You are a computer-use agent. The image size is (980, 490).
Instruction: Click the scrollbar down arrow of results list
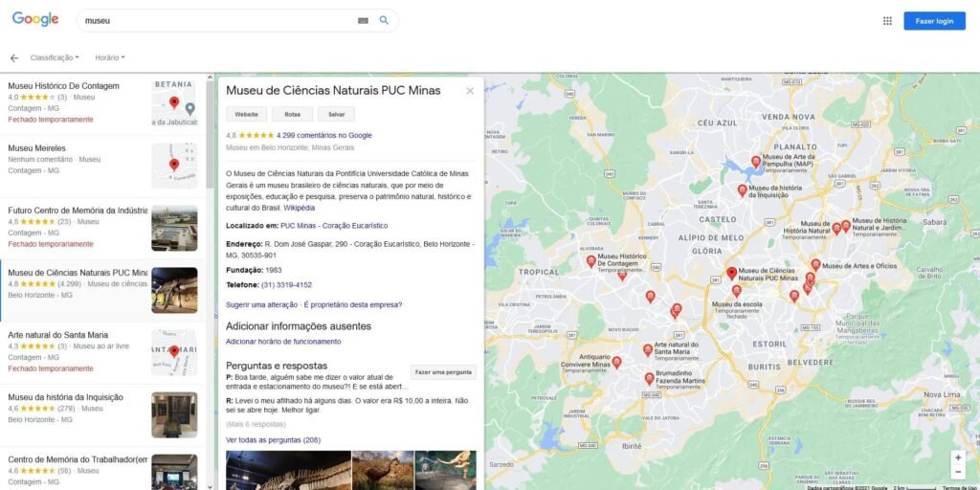[x=210, y=486]
